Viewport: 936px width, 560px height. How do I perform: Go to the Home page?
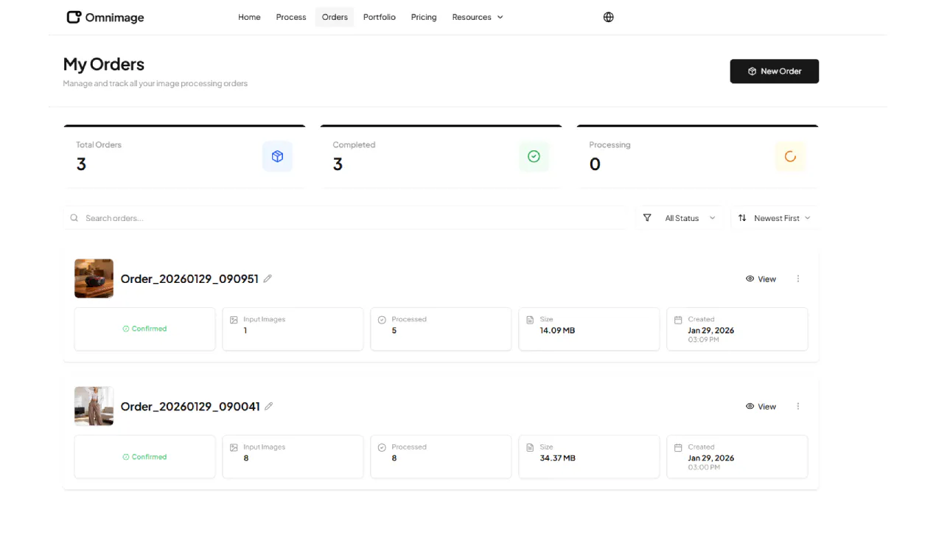coord(249,17)
